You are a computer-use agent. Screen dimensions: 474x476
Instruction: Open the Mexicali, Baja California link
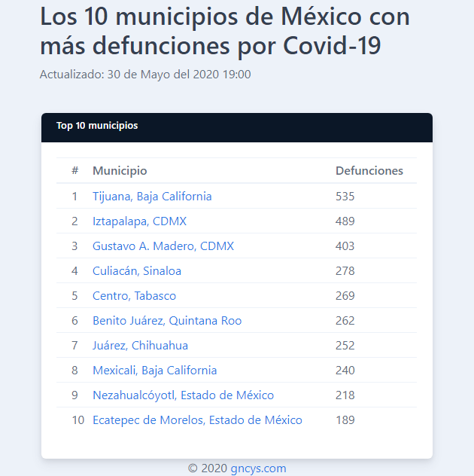tap(155, 371)
